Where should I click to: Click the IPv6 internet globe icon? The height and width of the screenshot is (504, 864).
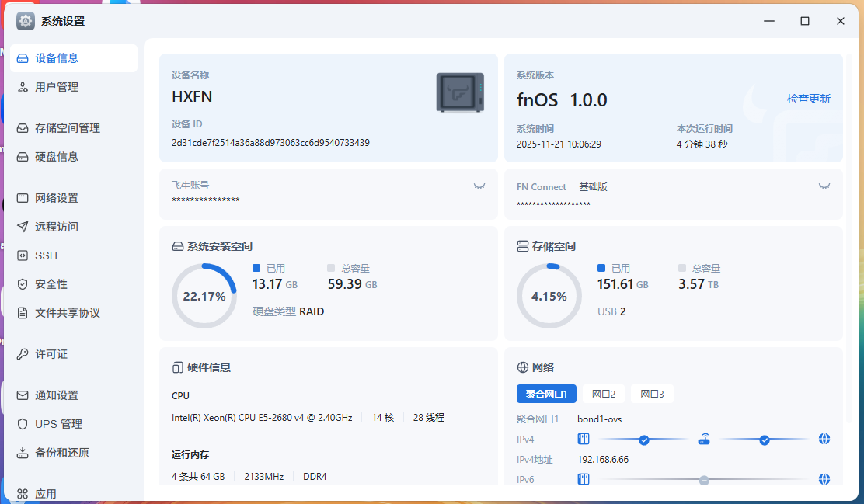[x=824, y=479]
